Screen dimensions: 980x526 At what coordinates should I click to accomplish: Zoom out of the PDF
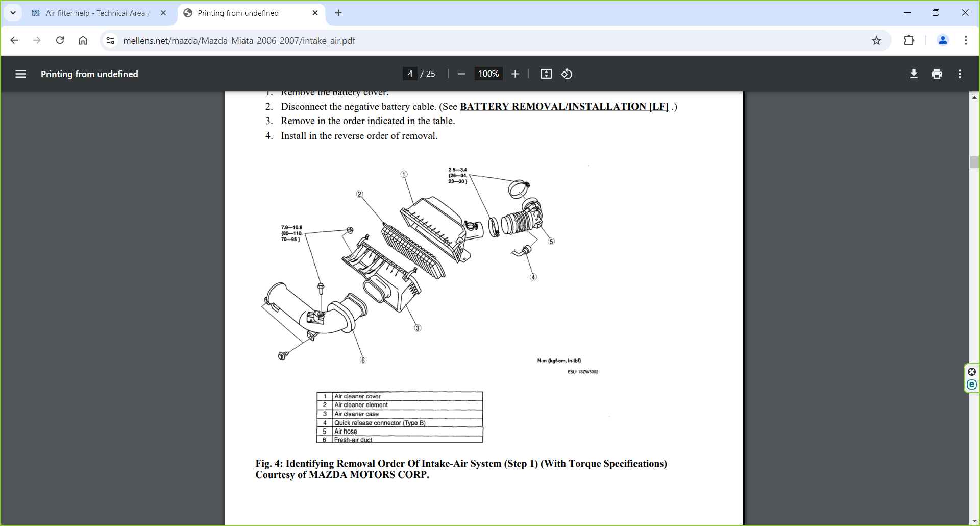[461, 74]
